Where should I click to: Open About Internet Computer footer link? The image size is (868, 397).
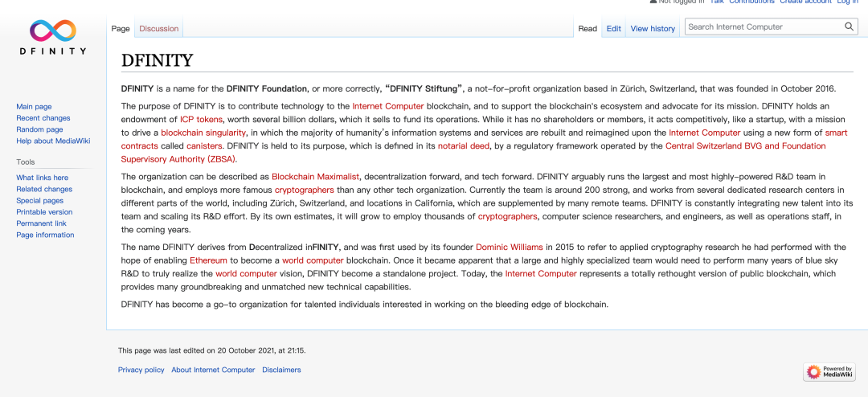(213, 370)
